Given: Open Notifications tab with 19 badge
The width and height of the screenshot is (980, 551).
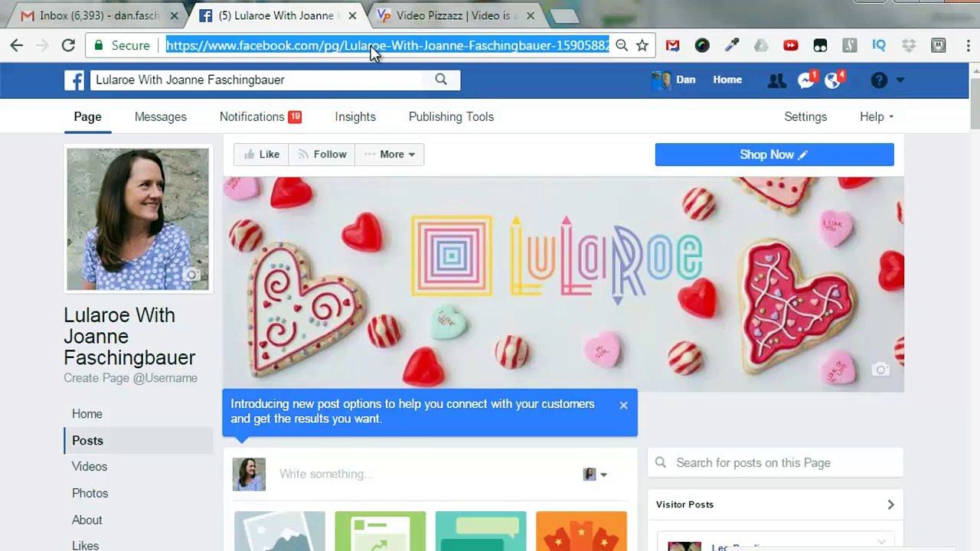Looking at the screenshot, I should point(260,117).
